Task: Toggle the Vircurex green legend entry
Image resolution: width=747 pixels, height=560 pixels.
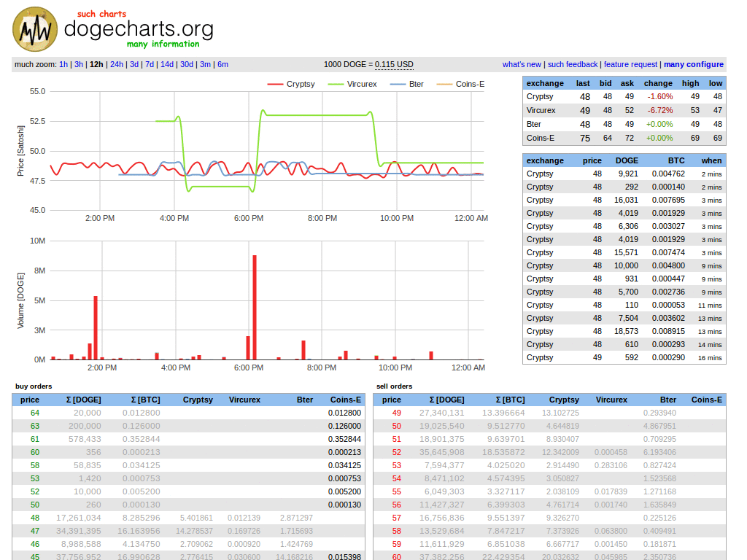Action: click(352, 84)
